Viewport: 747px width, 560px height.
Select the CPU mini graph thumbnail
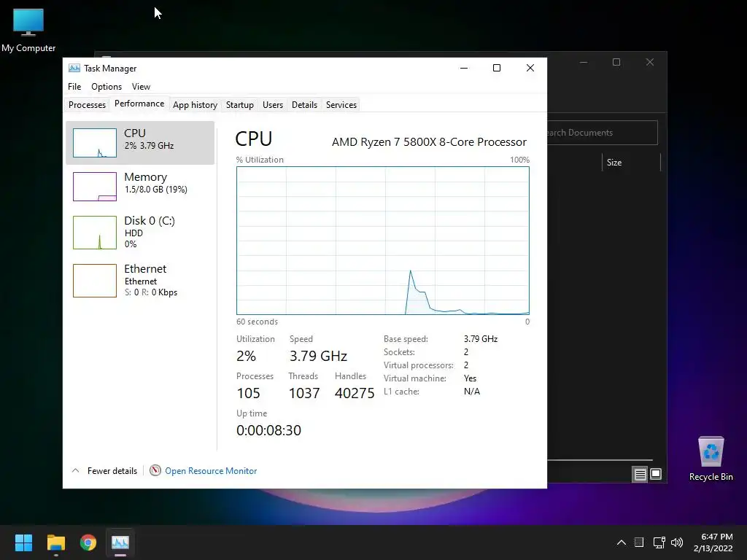(x=94, y=143)
